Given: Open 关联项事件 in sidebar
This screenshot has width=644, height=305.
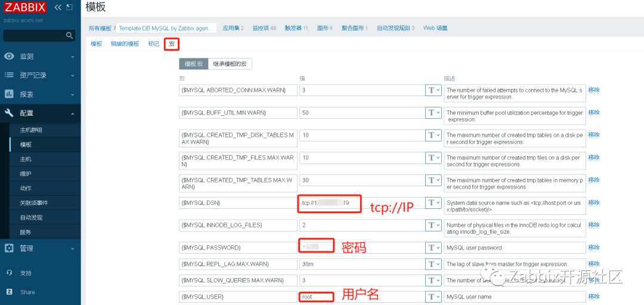Looking at the screenshot, I should click(34, 203).
